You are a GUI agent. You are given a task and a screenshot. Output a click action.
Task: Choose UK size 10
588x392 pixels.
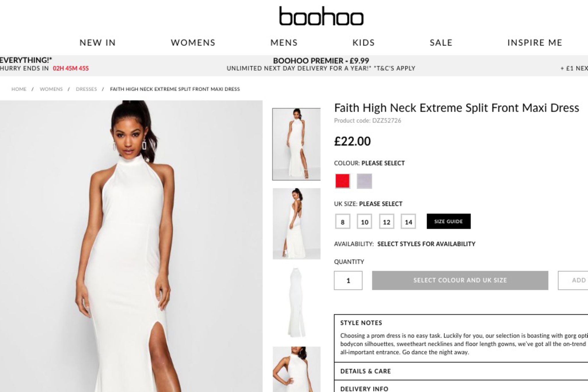pos(364,221)
